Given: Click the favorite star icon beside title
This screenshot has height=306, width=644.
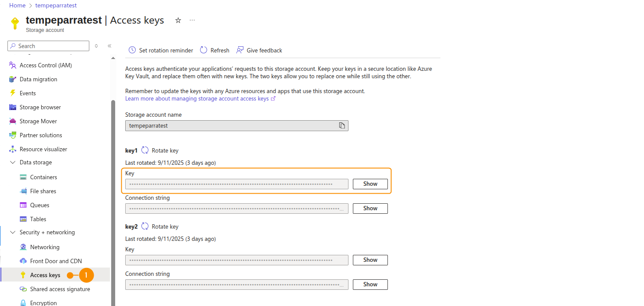Looking at the screenshot, I should coord(178,21).
